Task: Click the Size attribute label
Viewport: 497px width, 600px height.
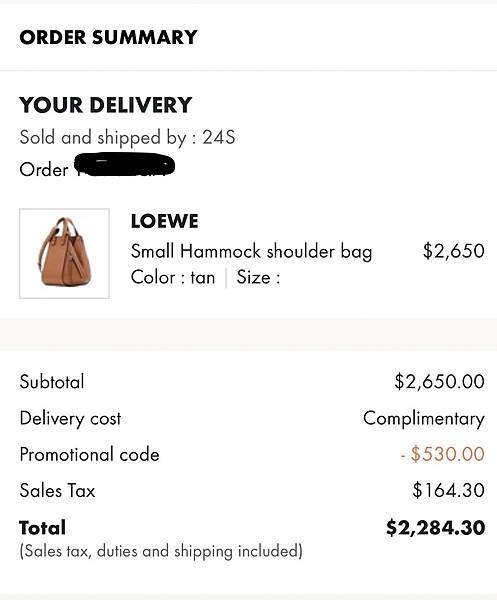Action: point(259,277)
